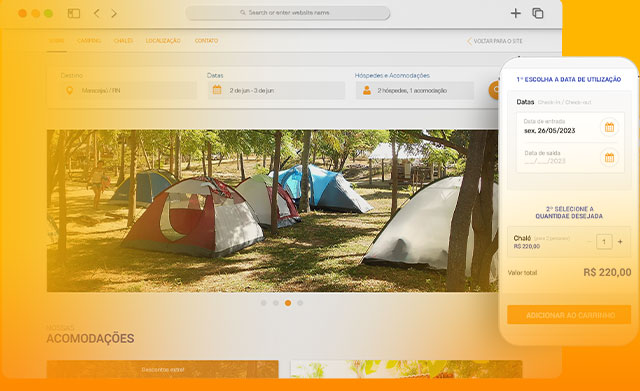Click the orange search button icon

point(494,90)
